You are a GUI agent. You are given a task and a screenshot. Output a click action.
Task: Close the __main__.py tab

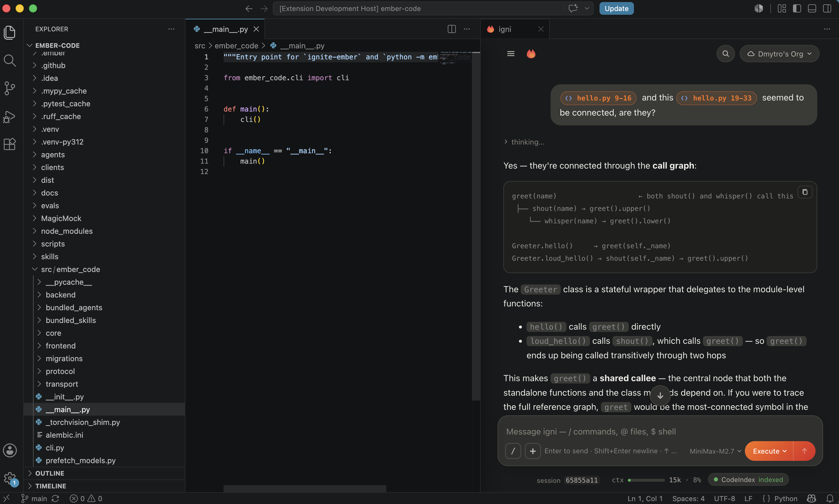256,29
